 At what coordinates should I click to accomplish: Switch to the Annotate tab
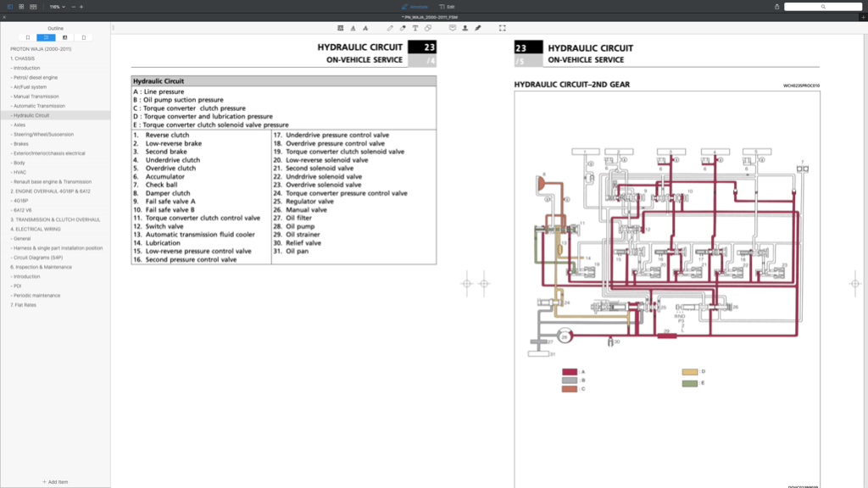point(415,7)
